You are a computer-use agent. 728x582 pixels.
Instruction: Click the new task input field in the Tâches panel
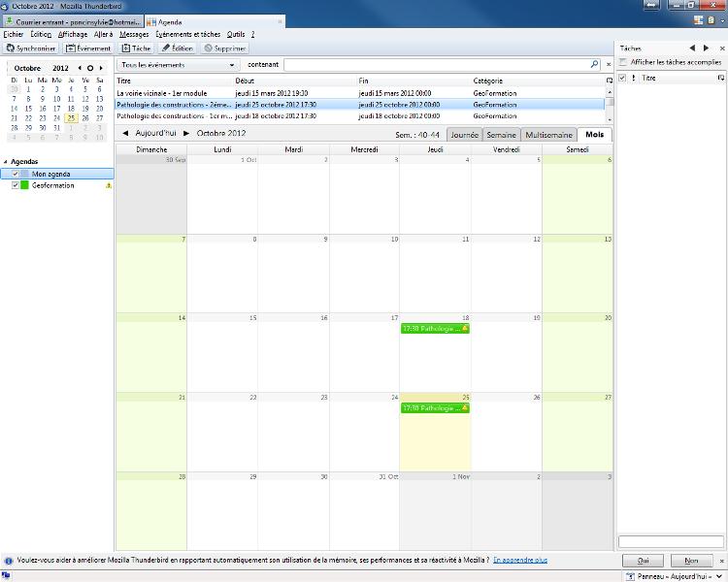[x=671, y=541]
